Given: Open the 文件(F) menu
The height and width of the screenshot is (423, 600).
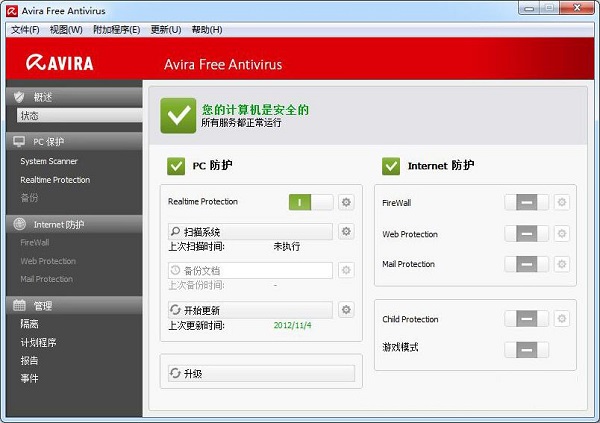Looking at the screenshot, I should click(25, 30).
